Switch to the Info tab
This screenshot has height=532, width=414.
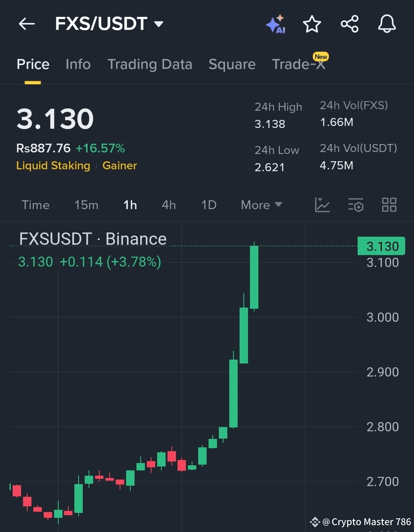78,64
